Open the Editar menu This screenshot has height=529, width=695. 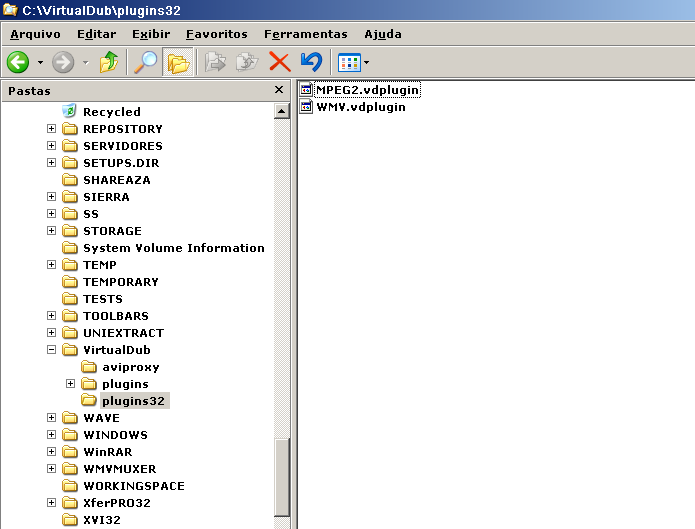pyautogui.click(x=97, y=34)
